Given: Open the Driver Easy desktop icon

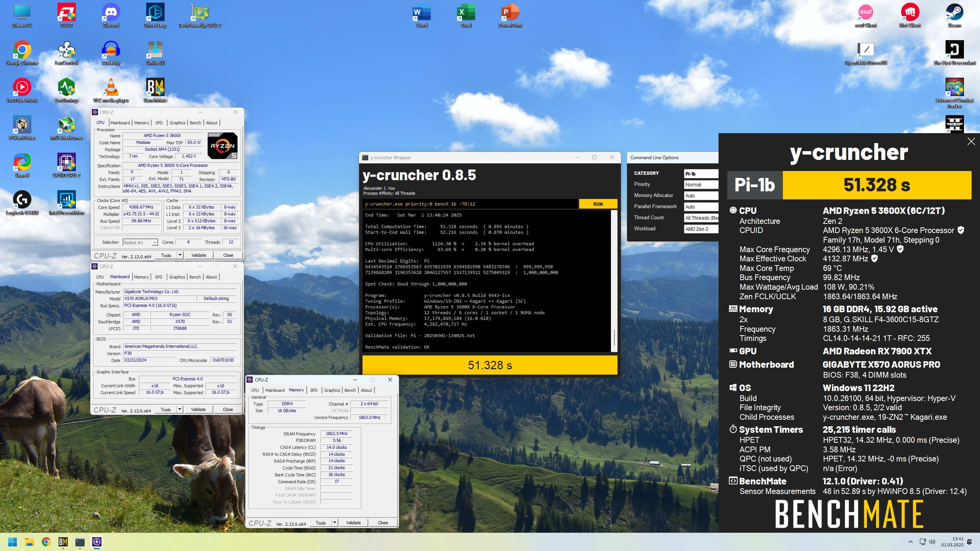Looking at the screenshot, I should pyautogui.click(x=155, y=15).
